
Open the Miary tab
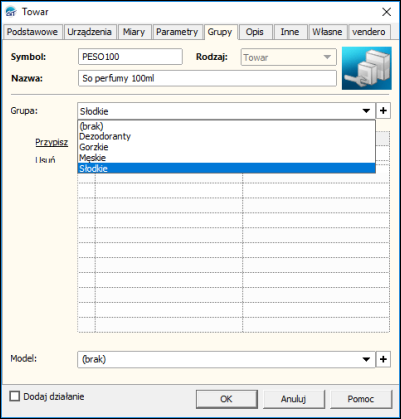click(134, 32)
